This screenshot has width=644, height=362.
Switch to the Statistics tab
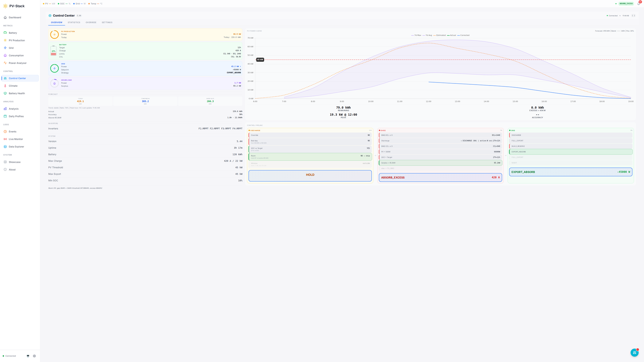pyautogui.click(x=74, y=23)
